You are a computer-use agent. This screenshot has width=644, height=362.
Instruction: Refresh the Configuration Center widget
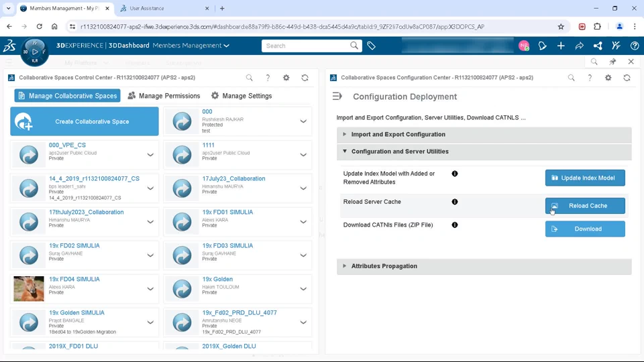click(627, 78)
